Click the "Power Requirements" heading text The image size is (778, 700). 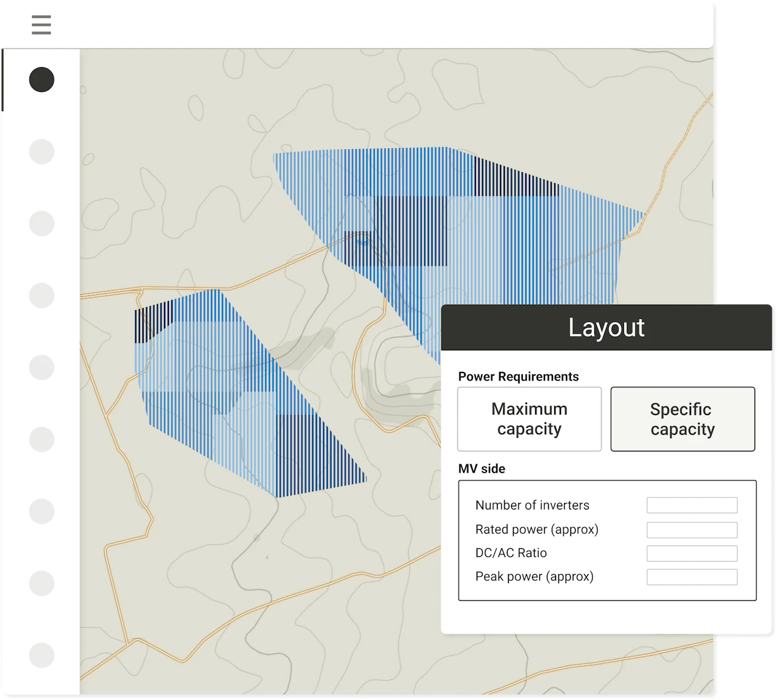click(518, 377)
